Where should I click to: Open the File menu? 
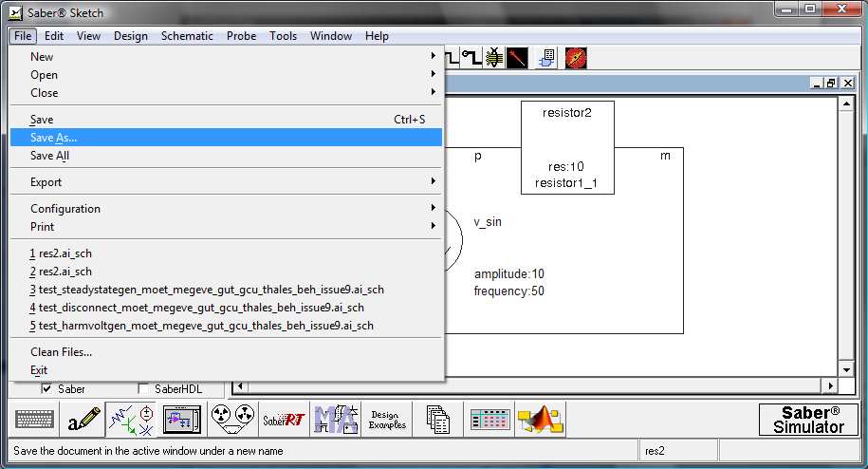[23, 36]
